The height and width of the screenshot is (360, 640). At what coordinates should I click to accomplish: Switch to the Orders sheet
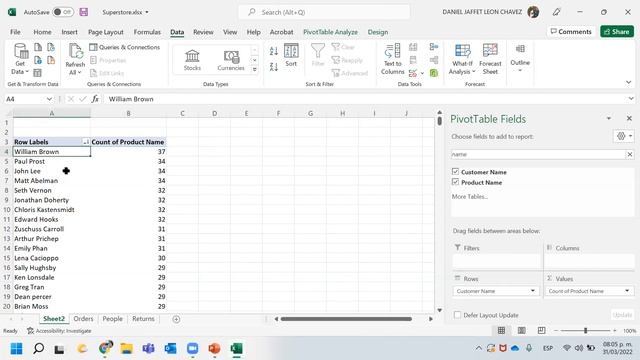pyautogui.click(x=83, y=319)
